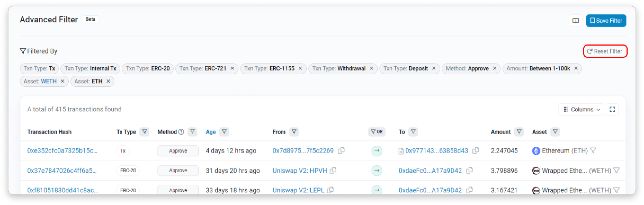Click the Method help question mark icon
The image size is (644, 205).
coord(181,132)
